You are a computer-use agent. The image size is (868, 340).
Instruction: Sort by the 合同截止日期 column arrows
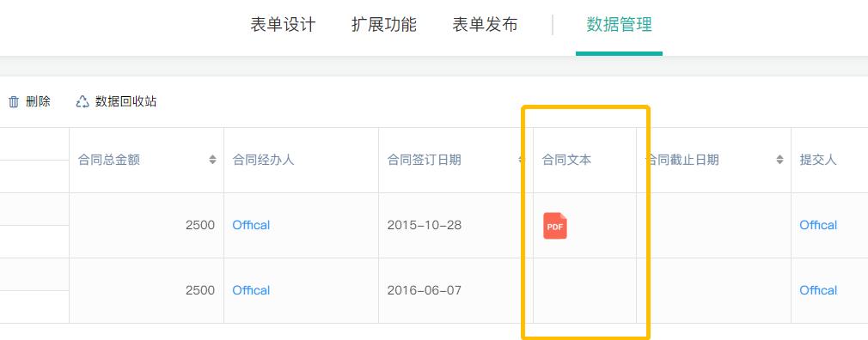point(779,160)
